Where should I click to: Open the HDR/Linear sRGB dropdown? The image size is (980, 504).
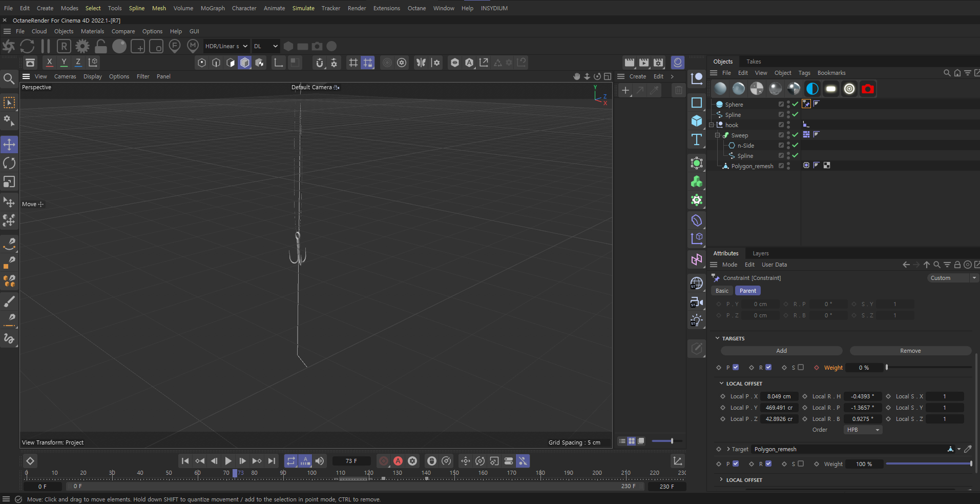[x=226, y=46]
